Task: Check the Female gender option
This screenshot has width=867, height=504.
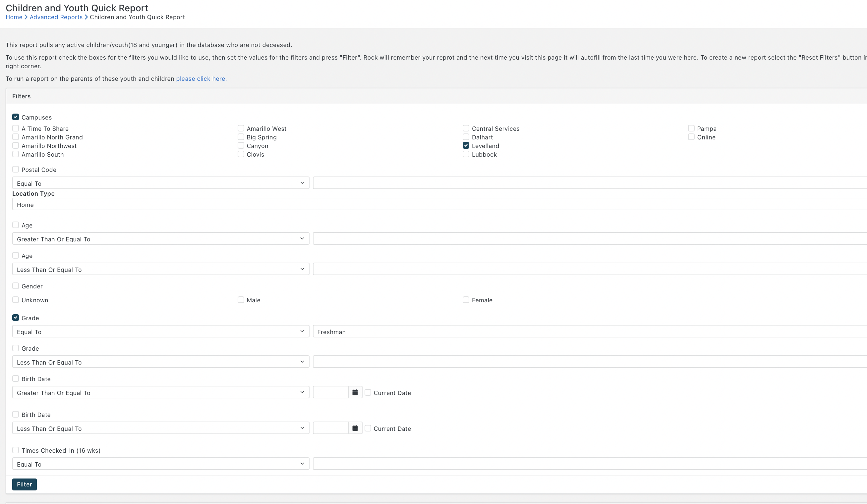Action: click(466, 300)
